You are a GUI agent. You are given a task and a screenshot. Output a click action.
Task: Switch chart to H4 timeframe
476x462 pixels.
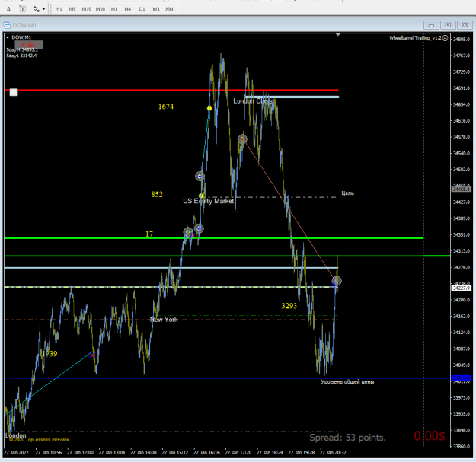(128, 9)
